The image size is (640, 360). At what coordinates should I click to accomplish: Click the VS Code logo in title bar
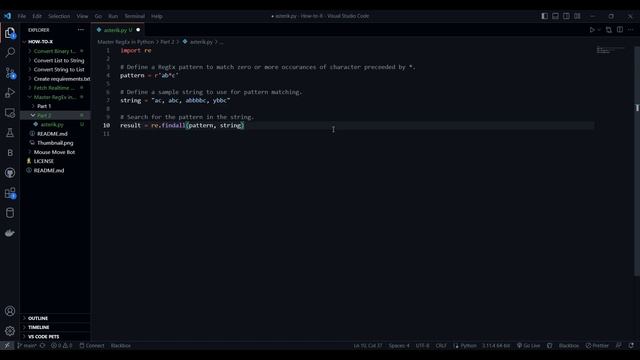point(7,16)
